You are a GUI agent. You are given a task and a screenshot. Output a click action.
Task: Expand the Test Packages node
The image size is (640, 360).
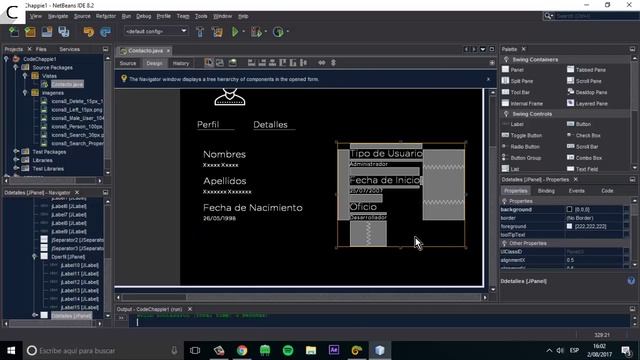click(x=16, y=151)
